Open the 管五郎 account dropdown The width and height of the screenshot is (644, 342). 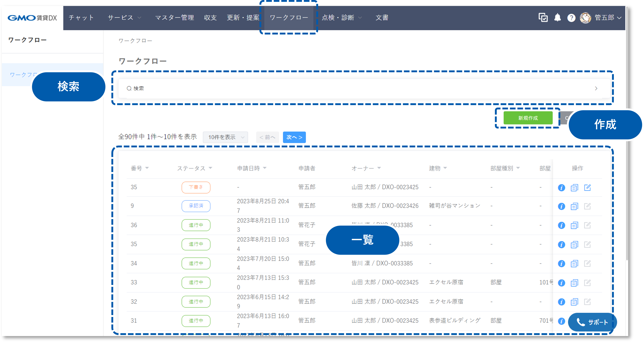[605, 17]
